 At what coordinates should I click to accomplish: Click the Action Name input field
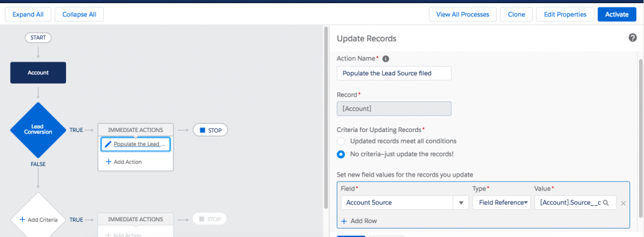(394, 73)
